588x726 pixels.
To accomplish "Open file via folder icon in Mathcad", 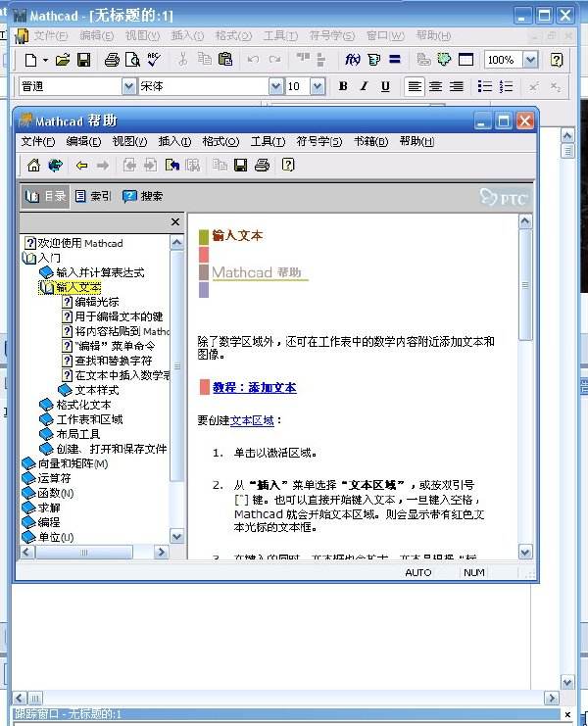I will 63,60.
